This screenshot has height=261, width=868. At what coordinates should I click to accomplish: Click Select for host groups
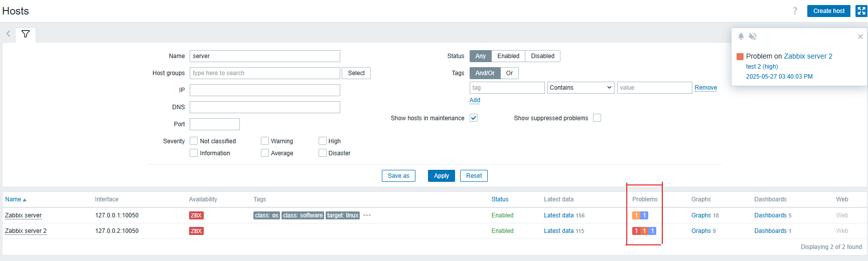pos(356,73)
